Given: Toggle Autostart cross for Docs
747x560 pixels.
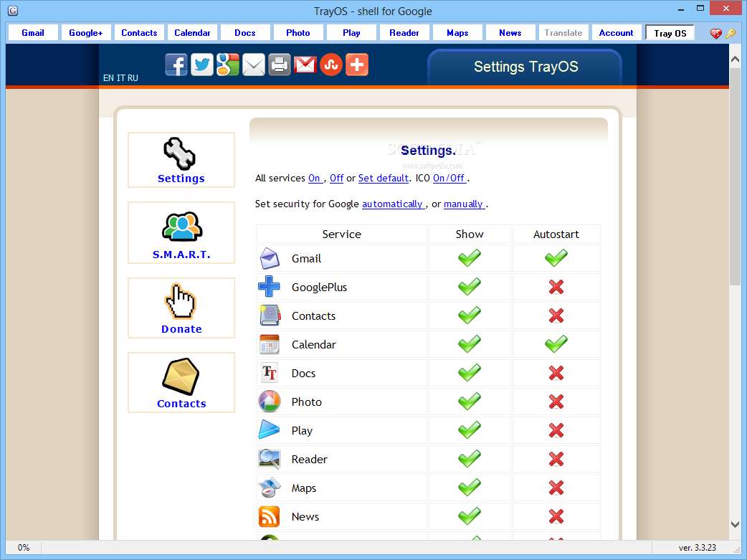Looking at the screenshot, I should click(556, 373).
